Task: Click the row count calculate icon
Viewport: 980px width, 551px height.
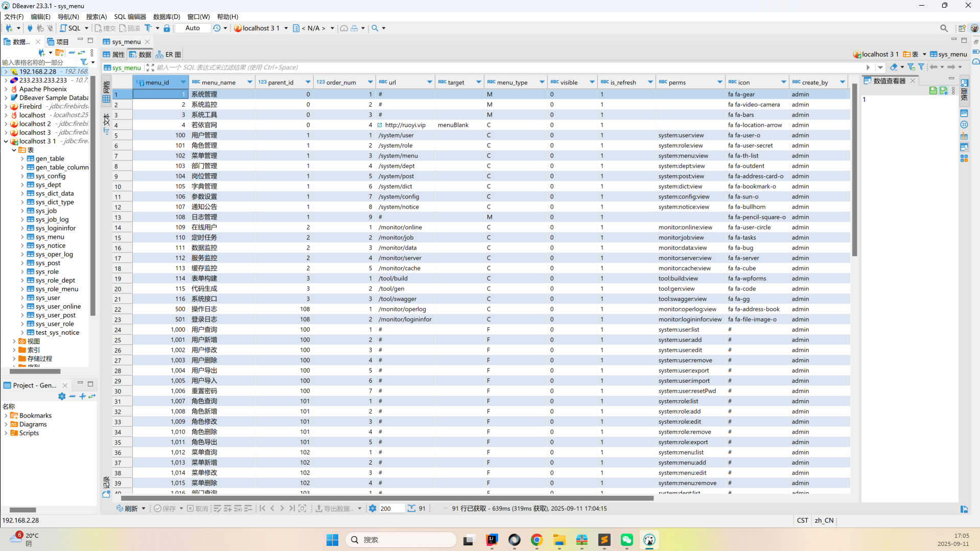Action: [411, 509]
